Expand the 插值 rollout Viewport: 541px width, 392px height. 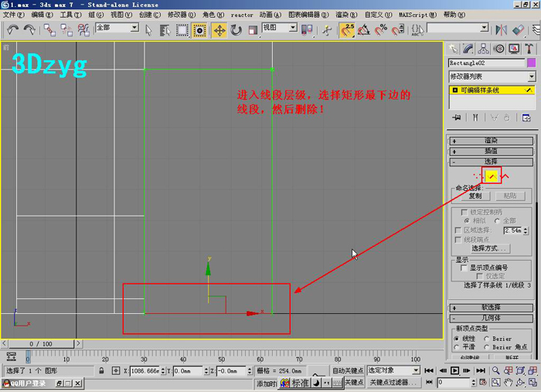click(x=492, y=151)
